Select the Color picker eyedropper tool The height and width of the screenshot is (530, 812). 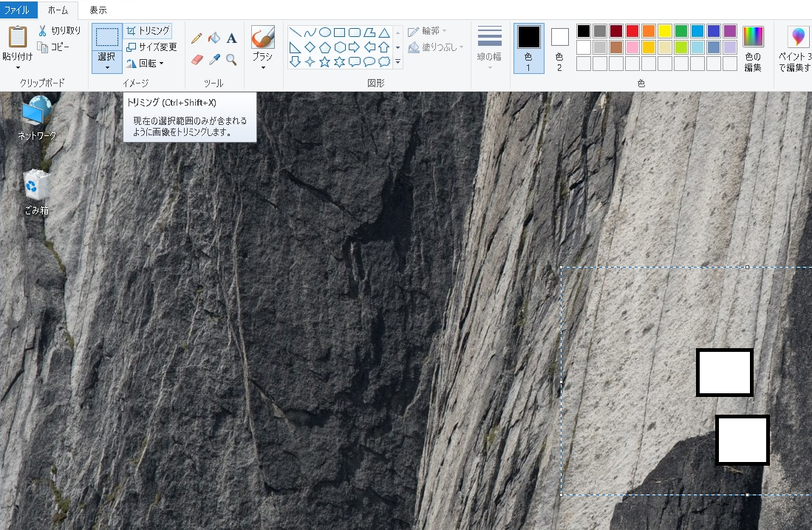214,60
